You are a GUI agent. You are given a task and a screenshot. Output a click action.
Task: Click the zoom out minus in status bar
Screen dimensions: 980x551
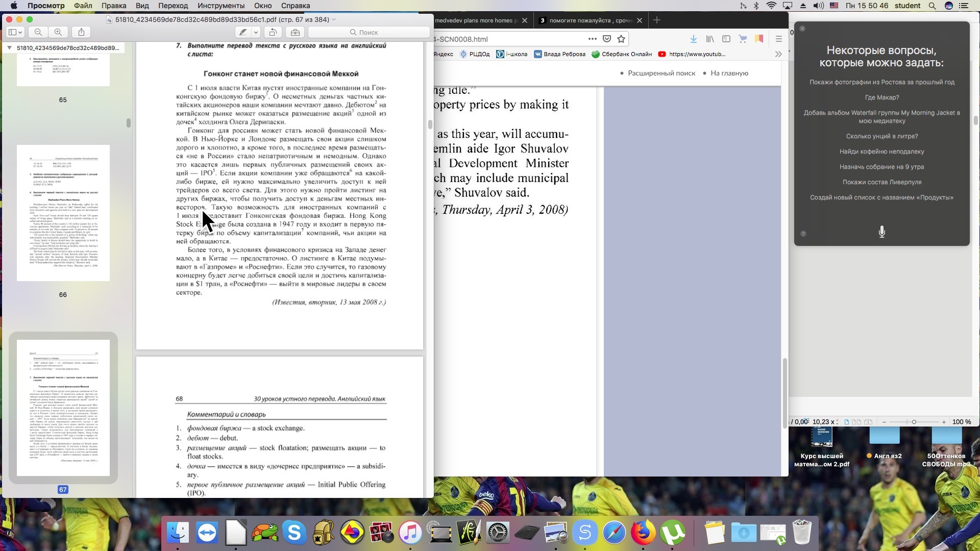click(884, 422)
